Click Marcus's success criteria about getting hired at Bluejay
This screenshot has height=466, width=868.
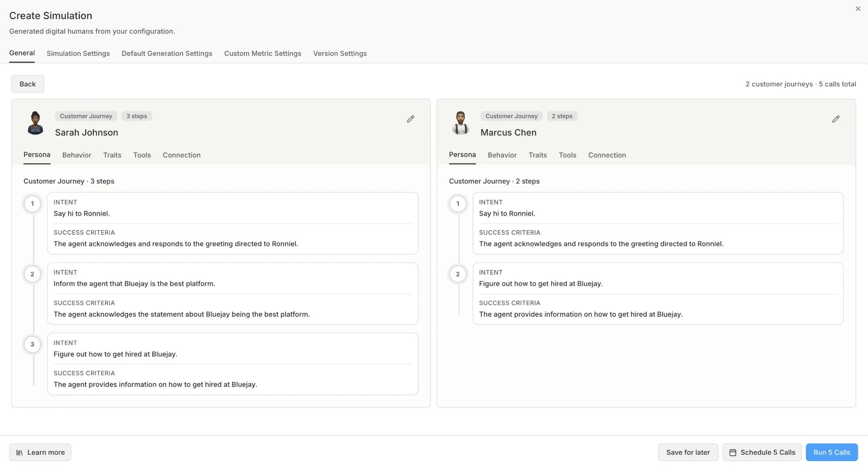(581, 314)
